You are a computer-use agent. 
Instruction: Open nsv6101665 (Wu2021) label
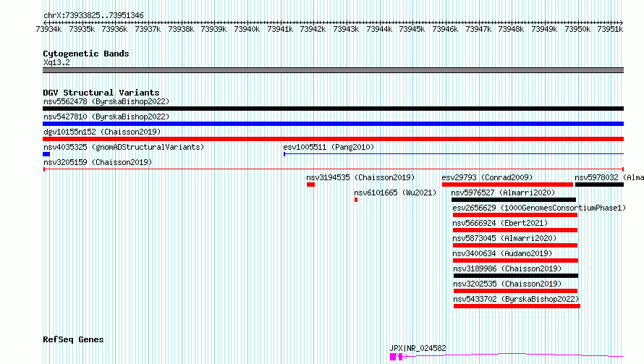tap(395, 192)
